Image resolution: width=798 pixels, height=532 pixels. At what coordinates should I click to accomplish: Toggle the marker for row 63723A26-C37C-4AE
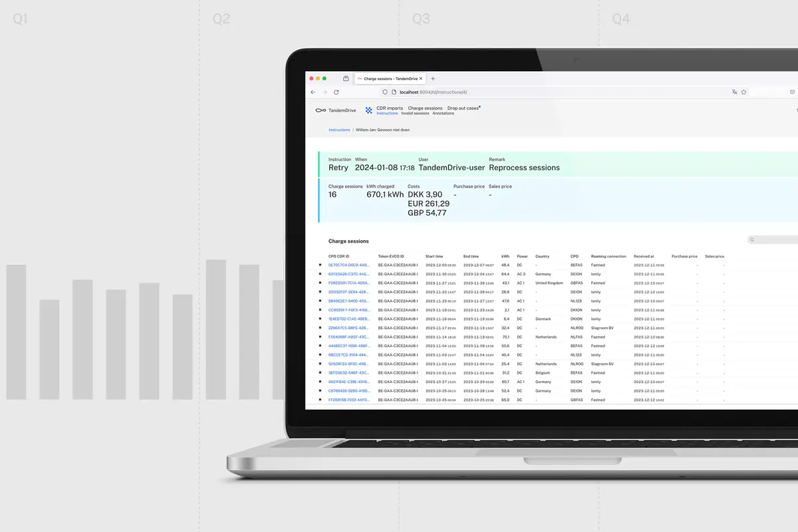320,274
